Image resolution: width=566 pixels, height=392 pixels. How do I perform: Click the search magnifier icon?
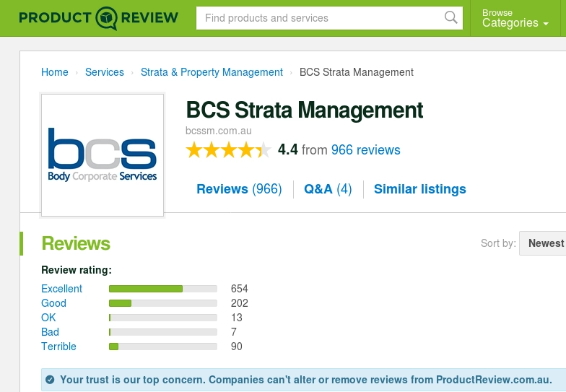(x=451, y=18)
